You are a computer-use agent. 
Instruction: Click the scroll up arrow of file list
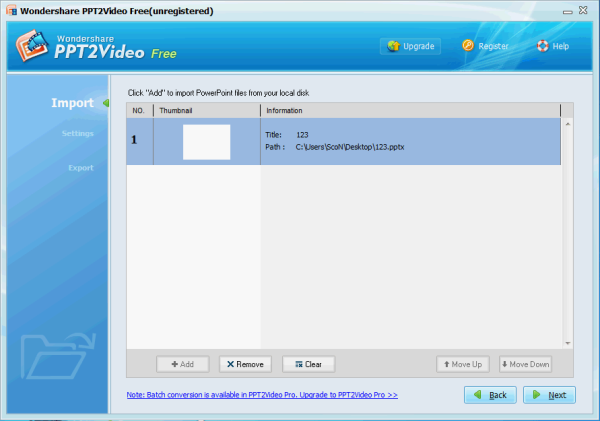pos(568,124)
